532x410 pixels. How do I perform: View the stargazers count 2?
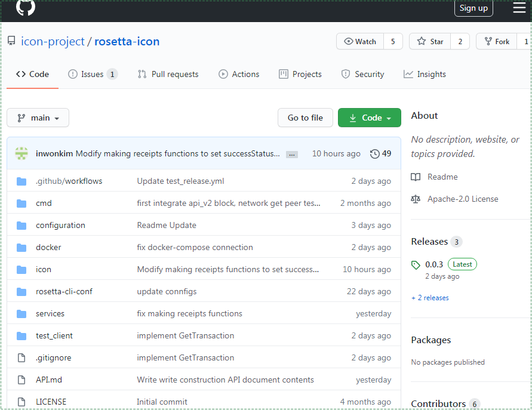tap(460, 41)
